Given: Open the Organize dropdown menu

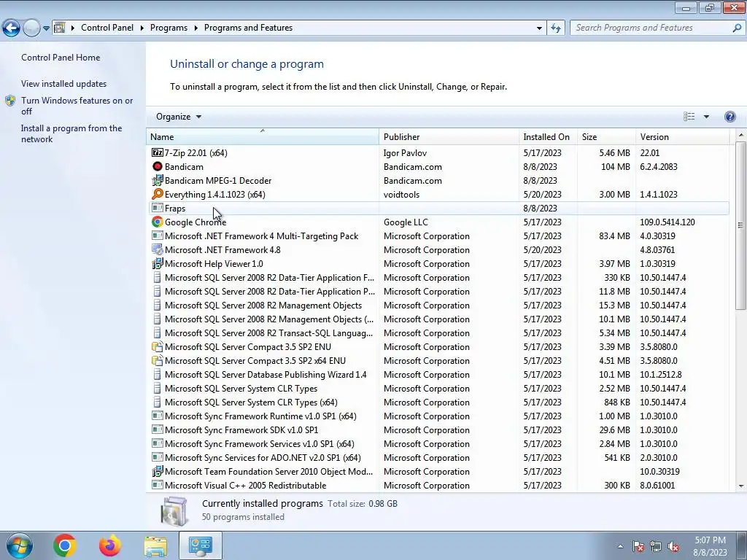Looking at the screenshot, I should (179, 117).
